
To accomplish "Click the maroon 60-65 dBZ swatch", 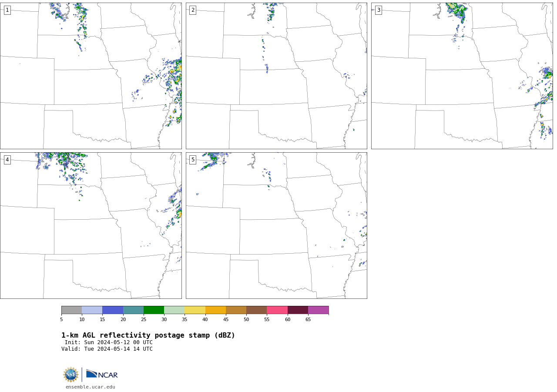I will (x=298, y=310).
